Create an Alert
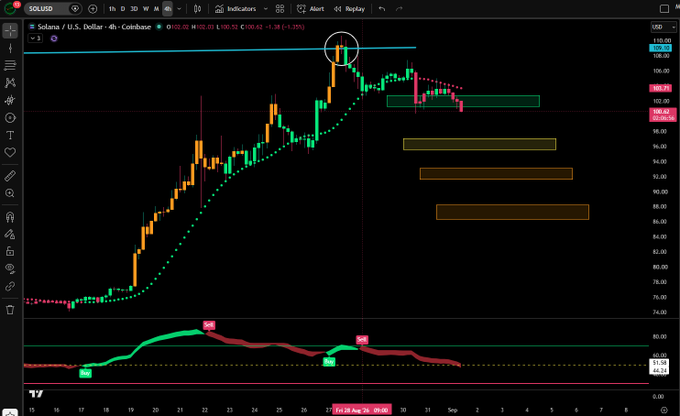This screenshot has width=680, height=416. pyautogui.click(x=311, y=9)
